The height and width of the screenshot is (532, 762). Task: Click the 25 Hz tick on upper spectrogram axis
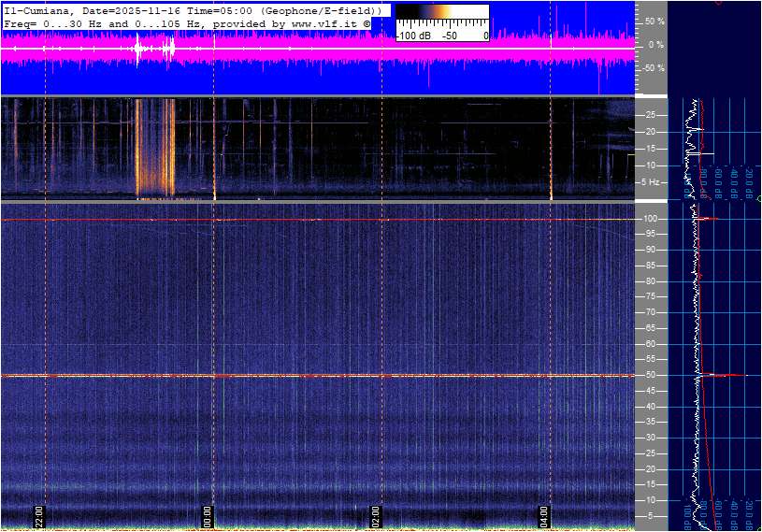point(649,115)
